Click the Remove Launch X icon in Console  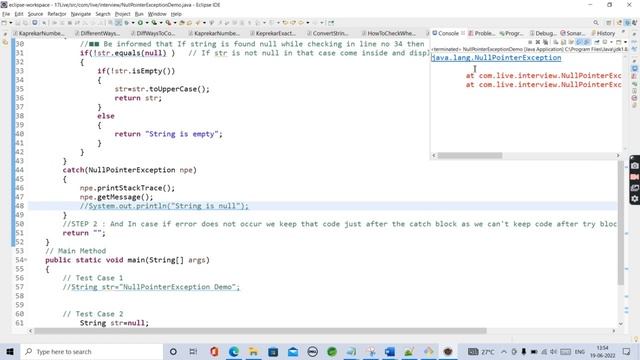(538, 42)
